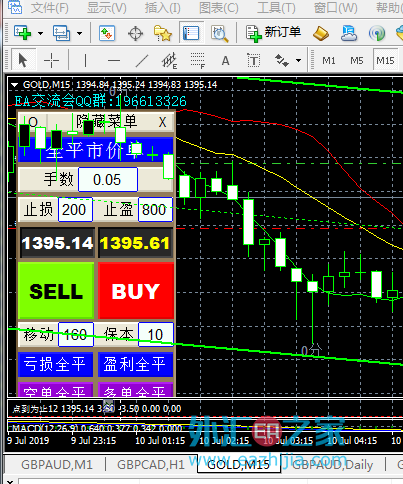Select the trendline drawing tool

coord(142,61)
